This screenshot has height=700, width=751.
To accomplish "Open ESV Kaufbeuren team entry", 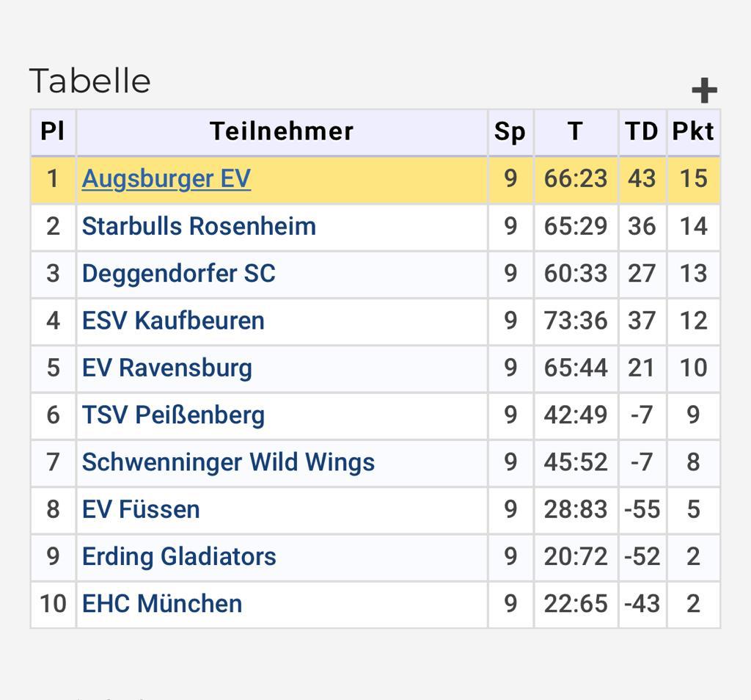I will pos(173,321).
